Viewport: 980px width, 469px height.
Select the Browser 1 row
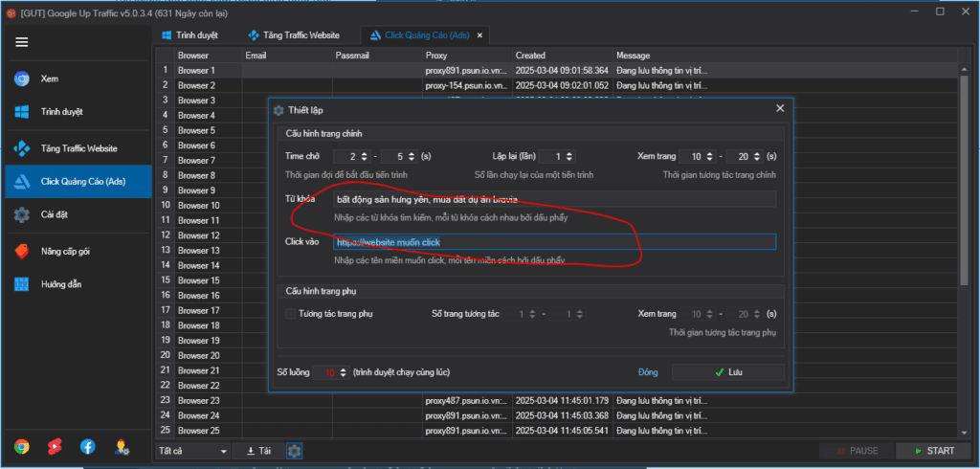(556, 70)
